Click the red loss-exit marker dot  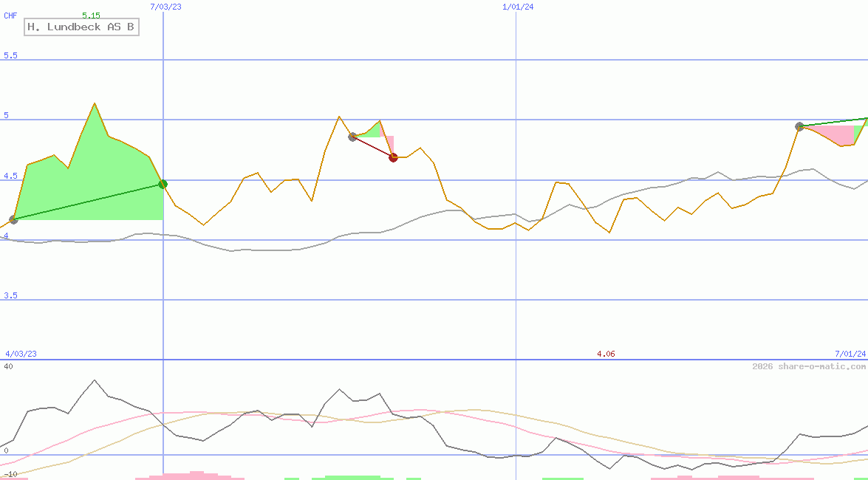tap(393, 157)
